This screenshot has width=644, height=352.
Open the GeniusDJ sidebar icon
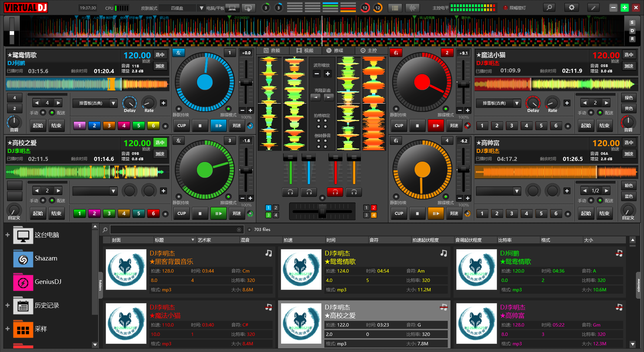(x=23, y=282)
